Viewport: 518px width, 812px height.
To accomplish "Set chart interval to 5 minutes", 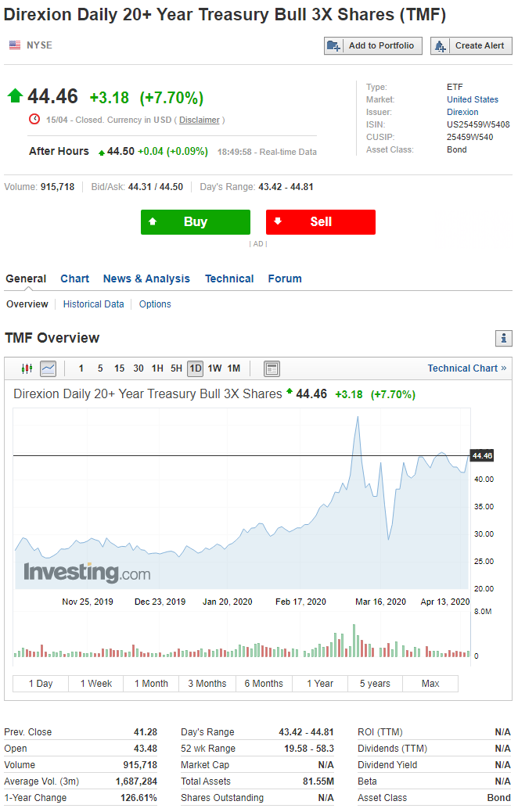I will tap(100, 368).
